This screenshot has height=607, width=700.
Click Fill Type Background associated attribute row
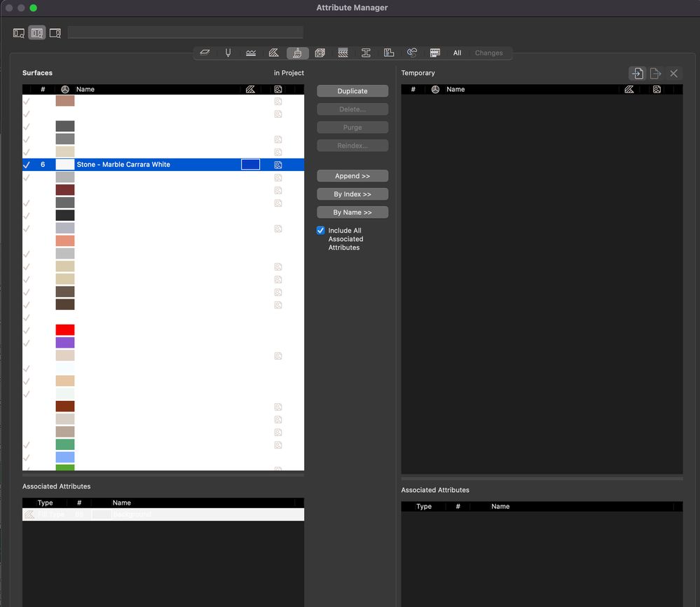[163, 514]
